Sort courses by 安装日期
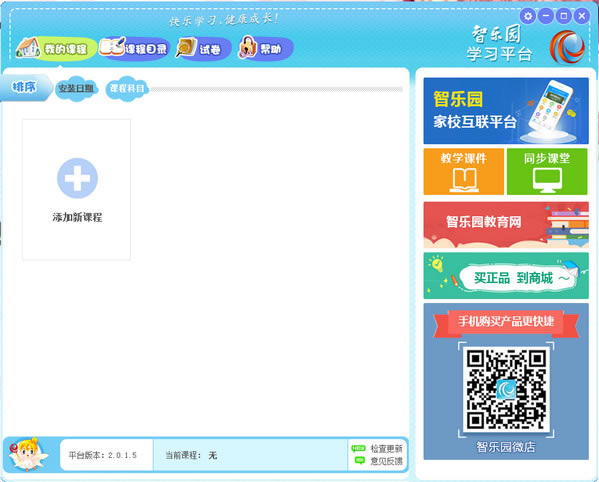 point(76,89)
